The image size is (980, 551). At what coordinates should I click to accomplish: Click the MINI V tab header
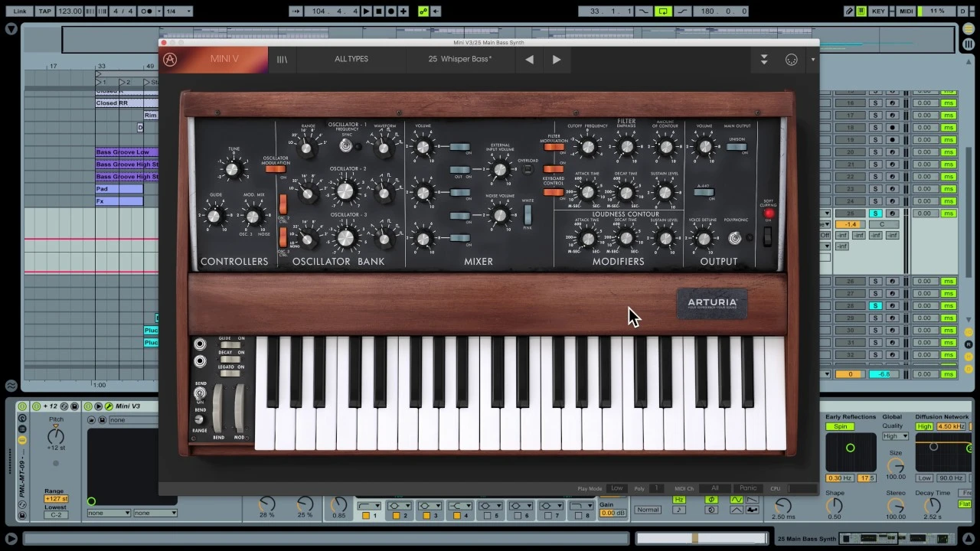[x=224, y=59]
